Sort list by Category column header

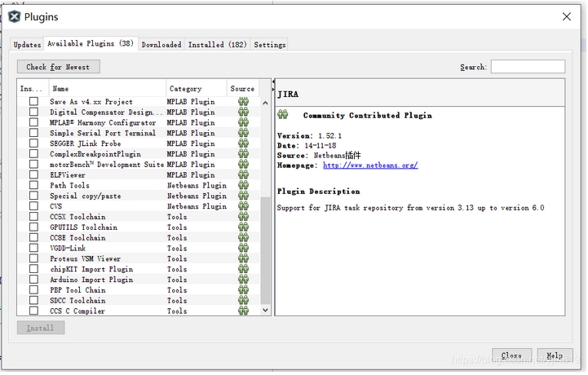click(196, 89)
